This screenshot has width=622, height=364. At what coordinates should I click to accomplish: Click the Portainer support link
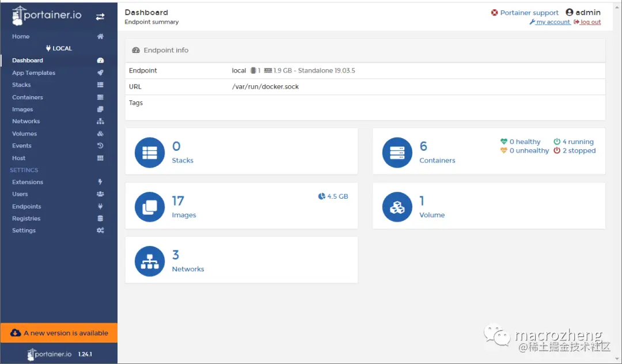pyautogui.click(x=529, y=13)
